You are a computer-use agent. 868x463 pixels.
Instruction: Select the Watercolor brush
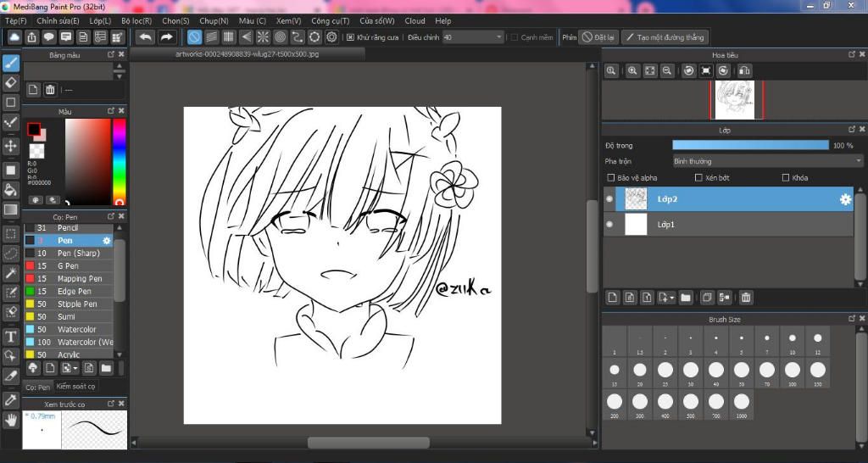(70, 330)
